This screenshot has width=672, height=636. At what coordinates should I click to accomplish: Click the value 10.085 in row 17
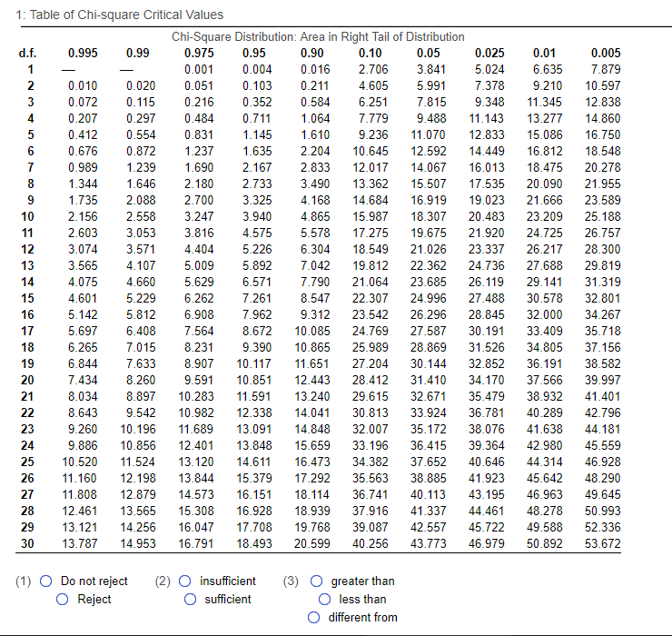point(312,331)
